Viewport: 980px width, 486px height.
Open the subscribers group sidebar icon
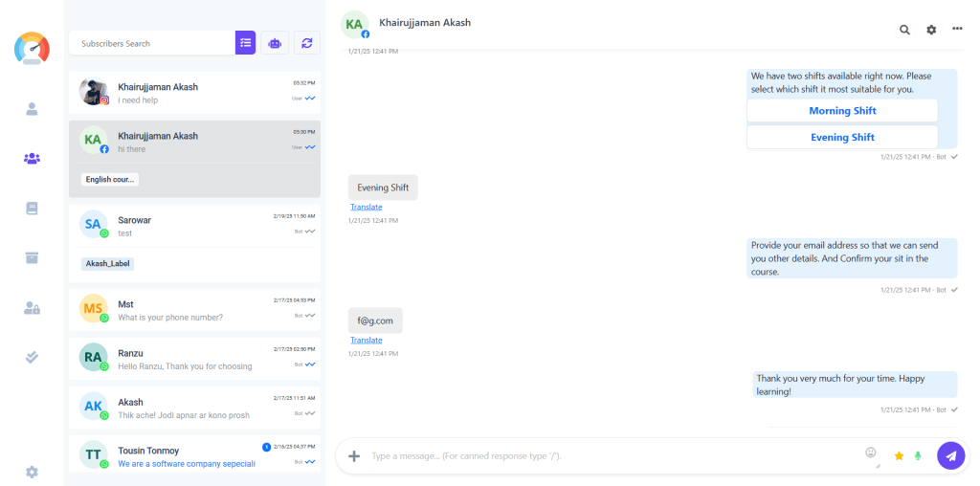coord(32,159)
